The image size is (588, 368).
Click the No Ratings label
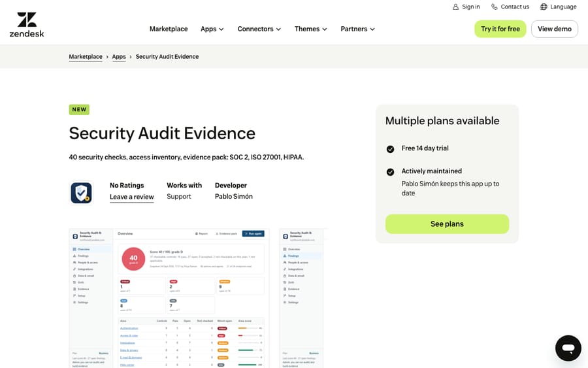[x=127, y=186]
